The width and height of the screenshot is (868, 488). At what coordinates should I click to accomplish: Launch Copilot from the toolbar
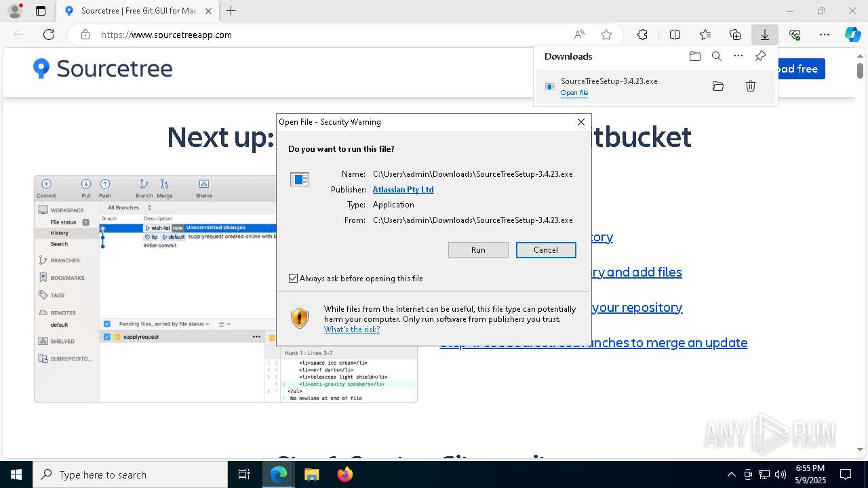852,35
